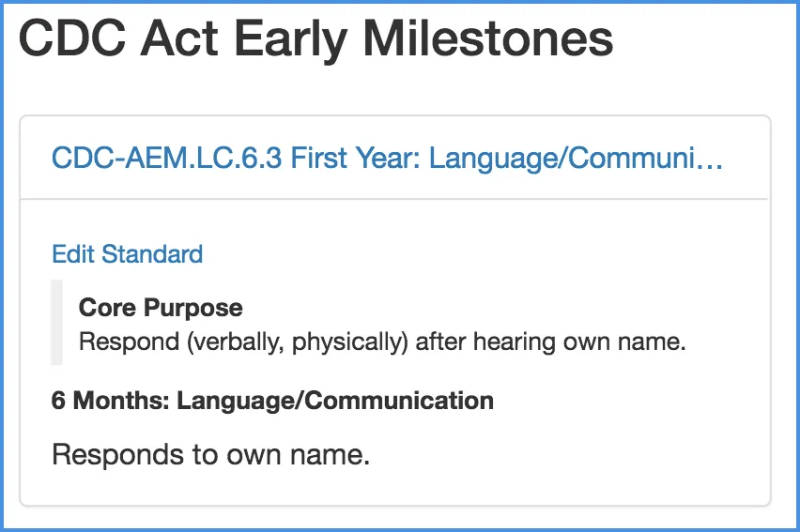This screenshot has width=800, height=532.
Task: Select the Core Purpose label
Action: tap(161, 308)
